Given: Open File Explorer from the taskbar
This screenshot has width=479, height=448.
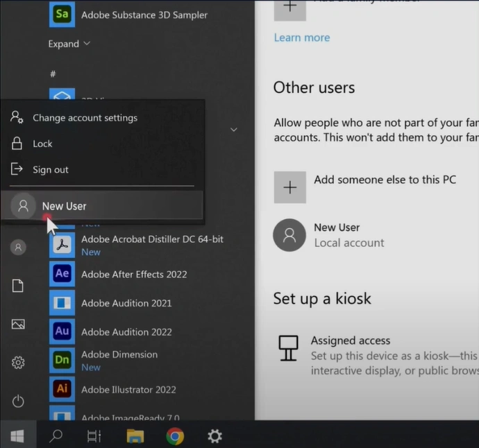Looking at the screenshot, I should point(135,436).
